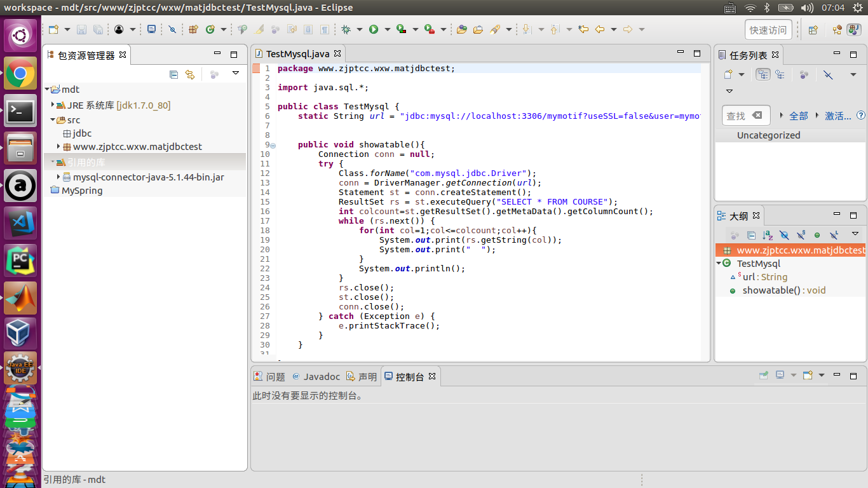Go to Last Edit Location icon
Screen dimensions: 868x488
pyautogui.click(x=583, y=29)
